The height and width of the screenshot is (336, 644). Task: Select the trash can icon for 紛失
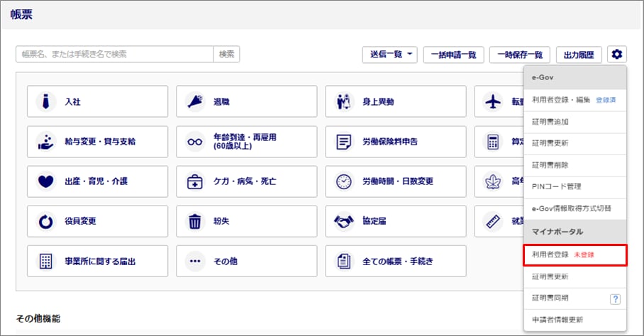(195, 221)
